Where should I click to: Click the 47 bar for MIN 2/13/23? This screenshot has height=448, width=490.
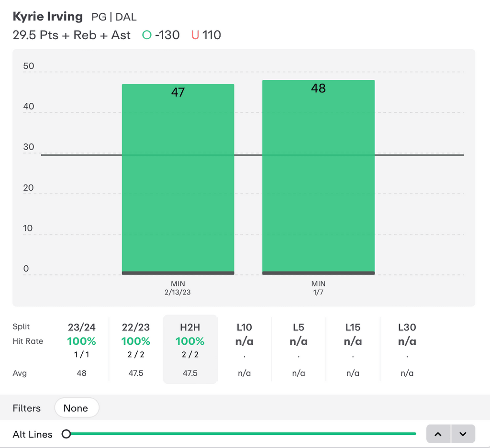click(178, 179)
